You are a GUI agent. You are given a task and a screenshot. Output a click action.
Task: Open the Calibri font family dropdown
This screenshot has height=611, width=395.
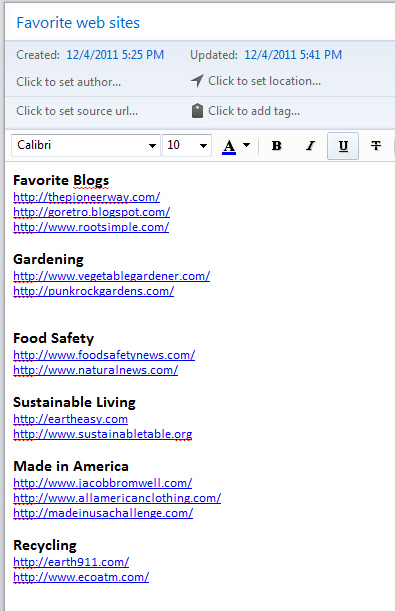pos(86,145)
